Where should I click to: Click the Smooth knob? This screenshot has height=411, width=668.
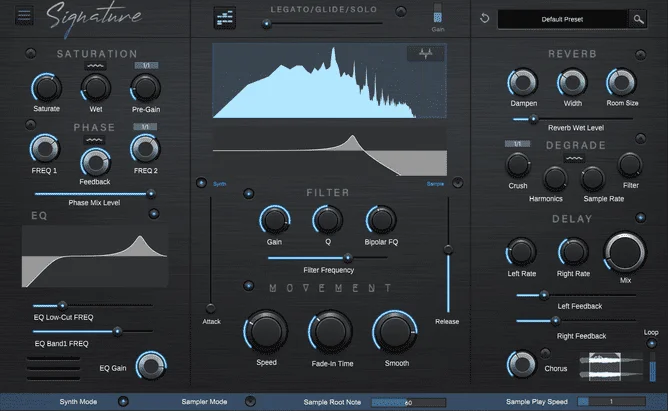395,332
